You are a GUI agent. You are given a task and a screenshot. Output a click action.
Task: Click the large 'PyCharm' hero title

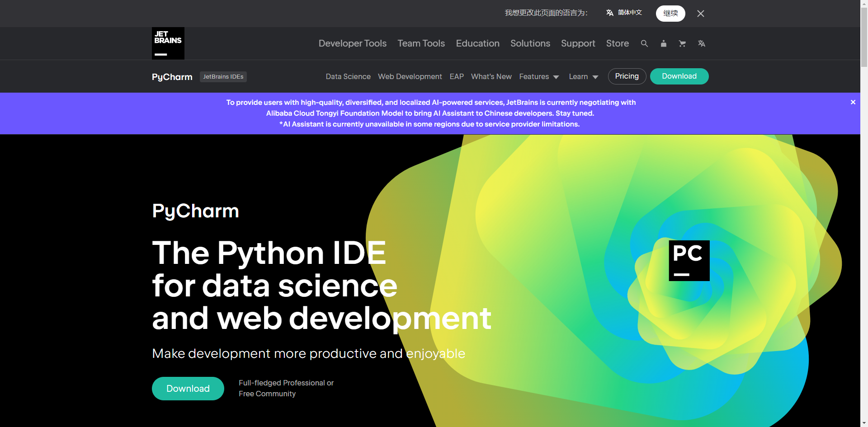(x=195, y=211)
